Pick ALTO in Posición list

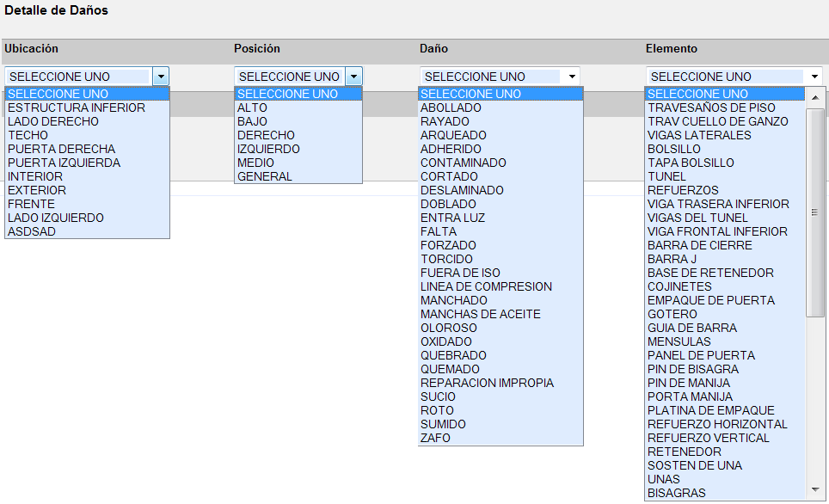point(252,108)
